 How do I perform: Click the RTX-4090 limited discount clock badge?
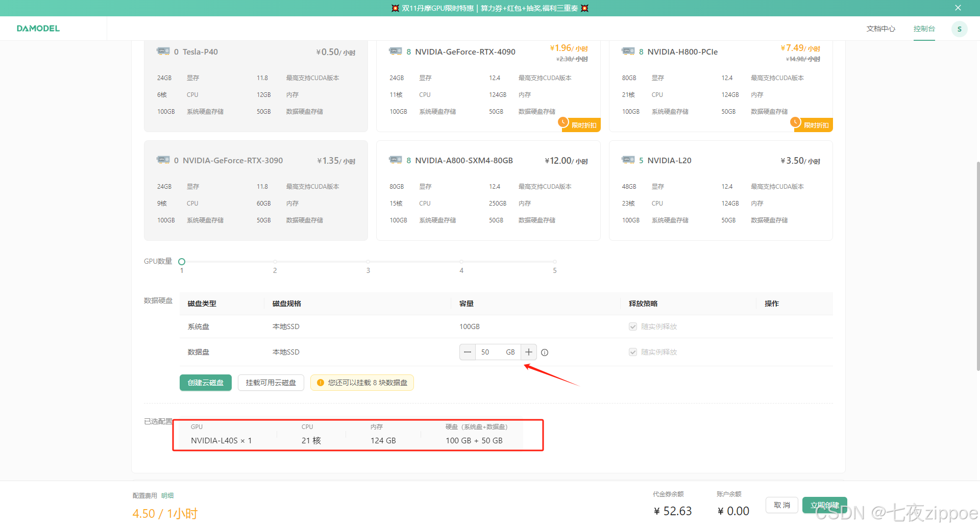(x=563, y=122)
